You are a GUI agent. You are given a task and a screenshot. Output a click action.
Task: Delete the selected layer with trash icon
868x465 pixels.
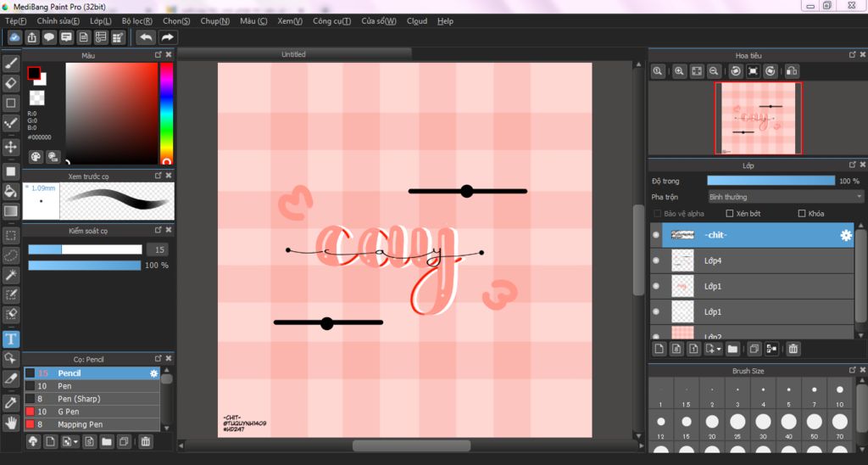[x=793, y=349]
